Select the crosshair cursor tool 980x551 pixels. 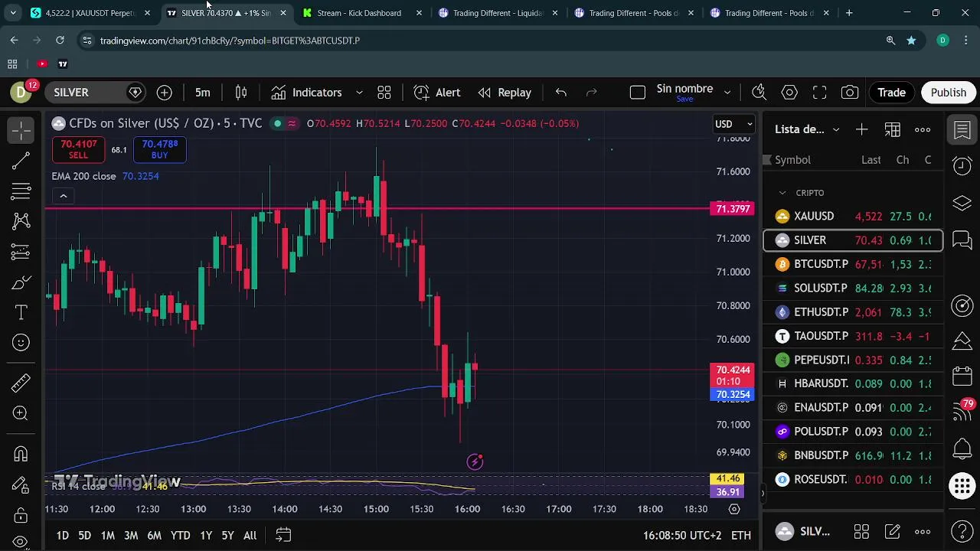[x=21, y=130]
